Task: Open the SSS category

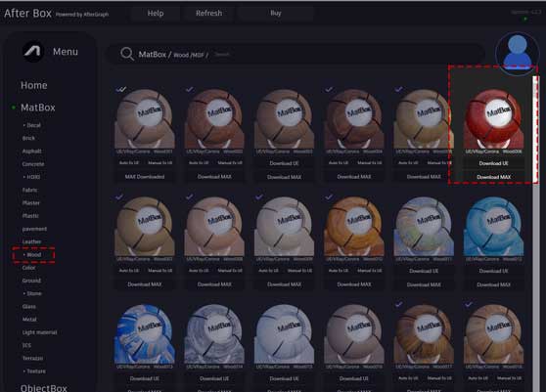Action: 26,345
